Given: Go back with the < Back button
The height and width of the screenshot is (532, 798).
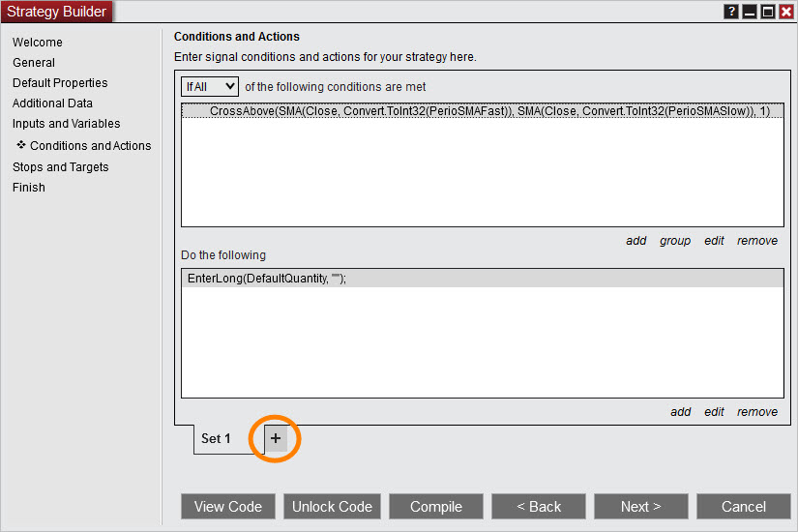Looking at the screenshot, I should (539, 507).
